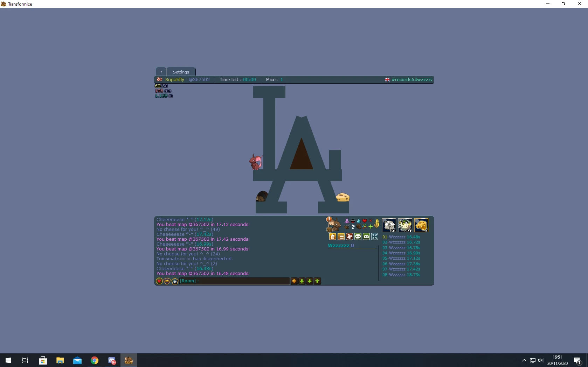Show hidden system tray icons
This screenshot has width=588, height=367.
(x=524, y=360)
